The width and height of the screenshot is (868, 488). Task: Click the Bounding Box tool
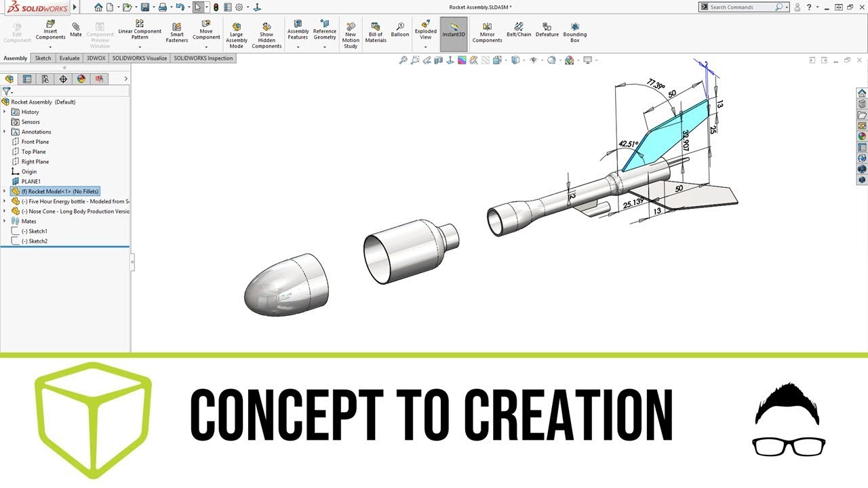[x=575, y=33]
